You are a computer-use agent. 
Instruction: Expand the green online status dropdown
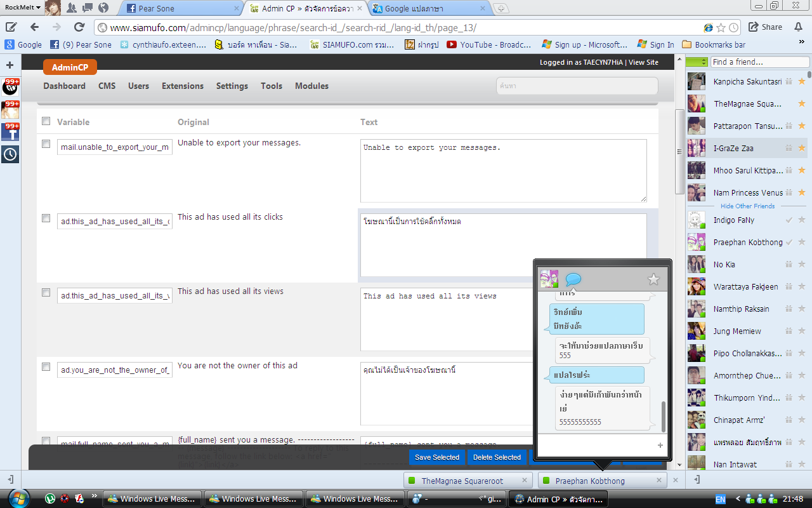[x=697, y=62]
